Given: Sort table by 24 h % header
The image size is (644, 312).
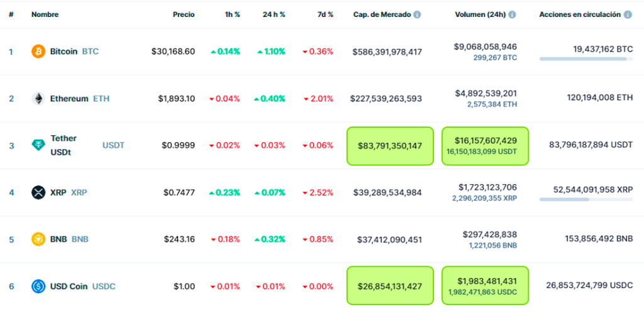Looking at the screenshot, I should [x=274, y=14].
